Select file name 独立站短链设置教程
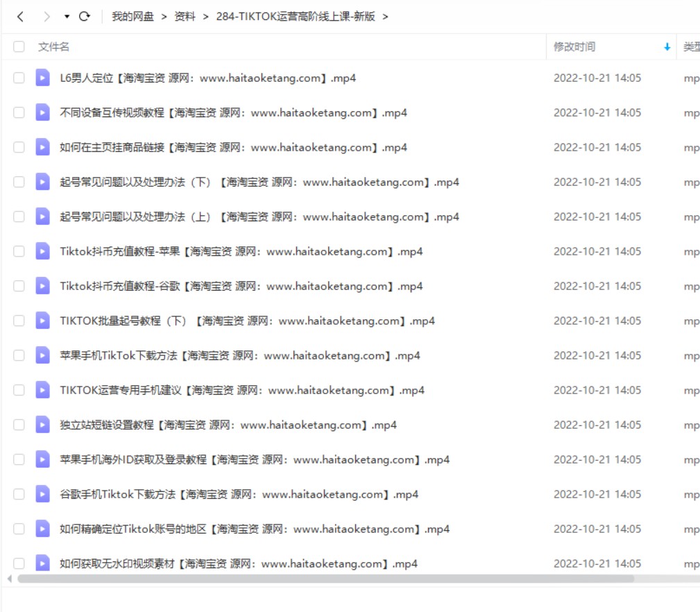This screenshot has width=700, height=612. pos(228,425)
